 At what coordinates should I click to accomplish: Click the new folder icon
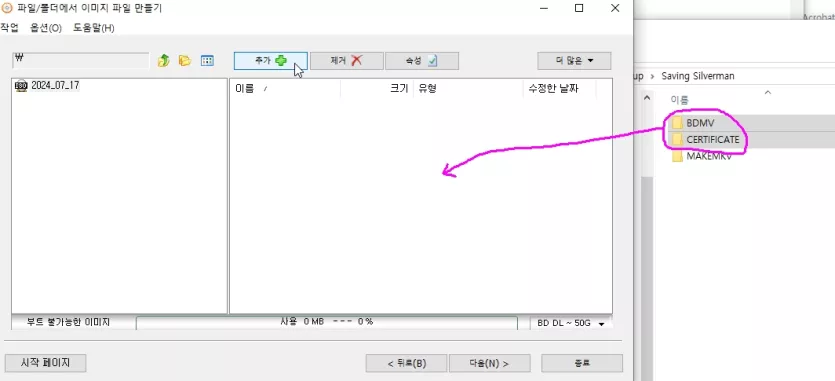185,61
